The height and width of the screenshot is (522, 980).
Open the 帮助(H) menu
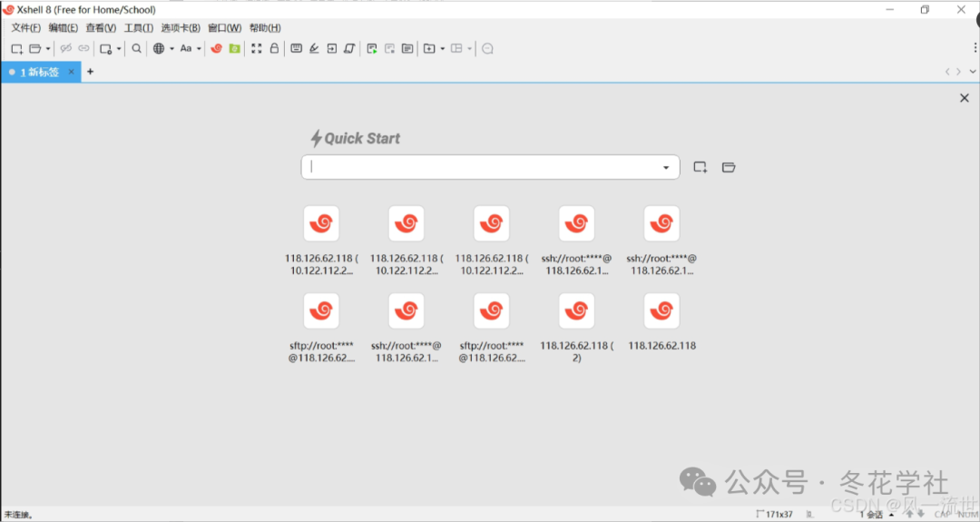(x=265, y=28)
